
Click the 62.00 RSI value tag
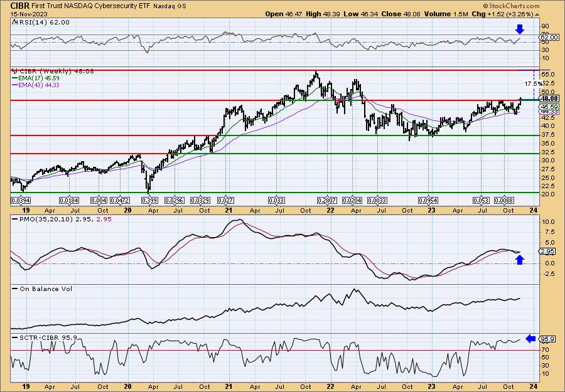click(x=549, y=38)
